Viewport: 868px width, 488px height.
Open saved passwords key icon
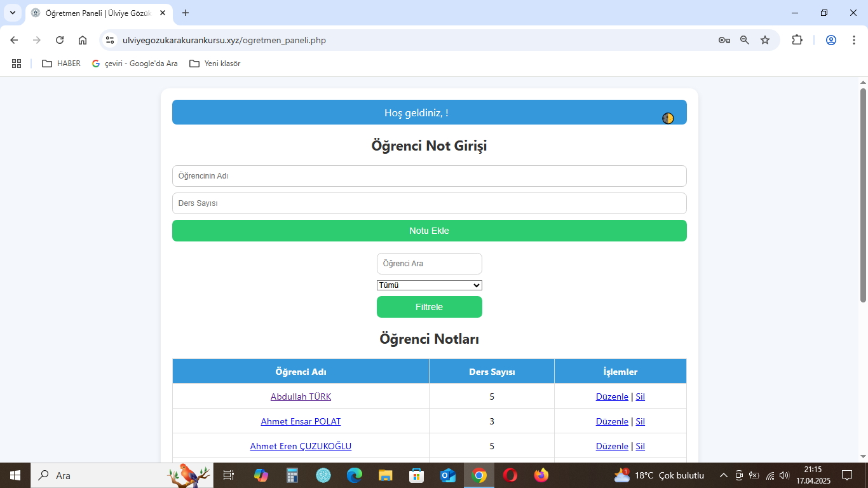point(724,40)
